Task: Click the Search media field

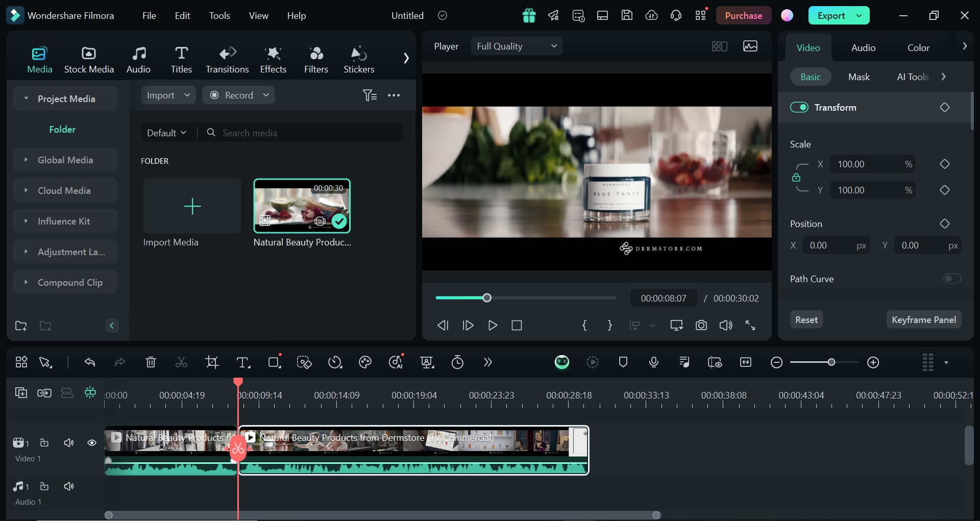Action: click(301, 133)
